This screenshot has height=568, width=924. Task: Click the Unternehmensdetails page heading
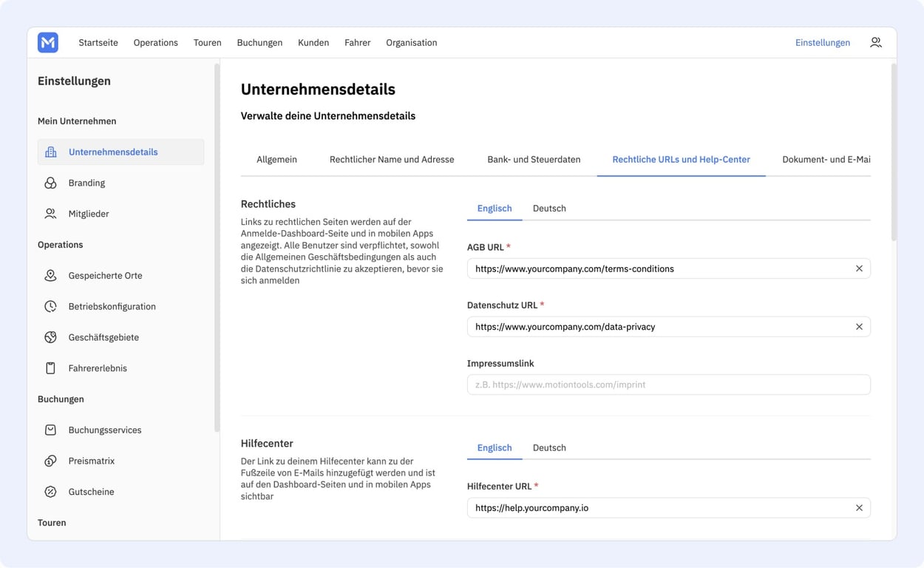[318, 89]
